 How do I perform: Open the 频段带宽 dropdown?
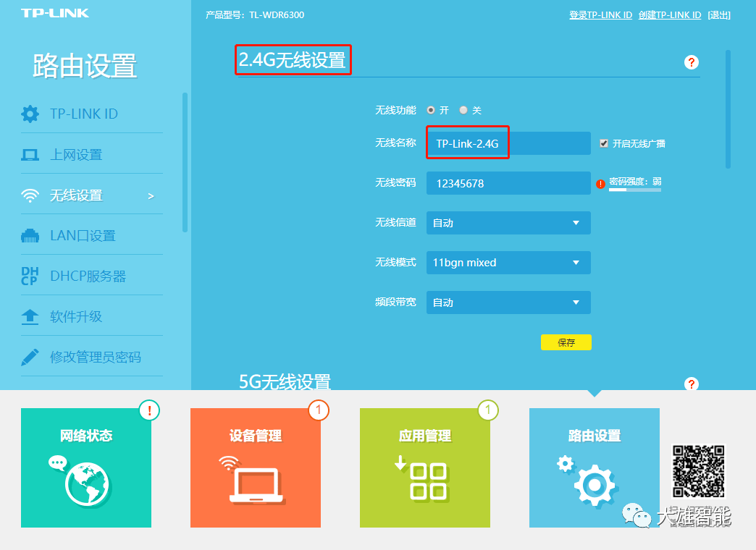(508, 302)
